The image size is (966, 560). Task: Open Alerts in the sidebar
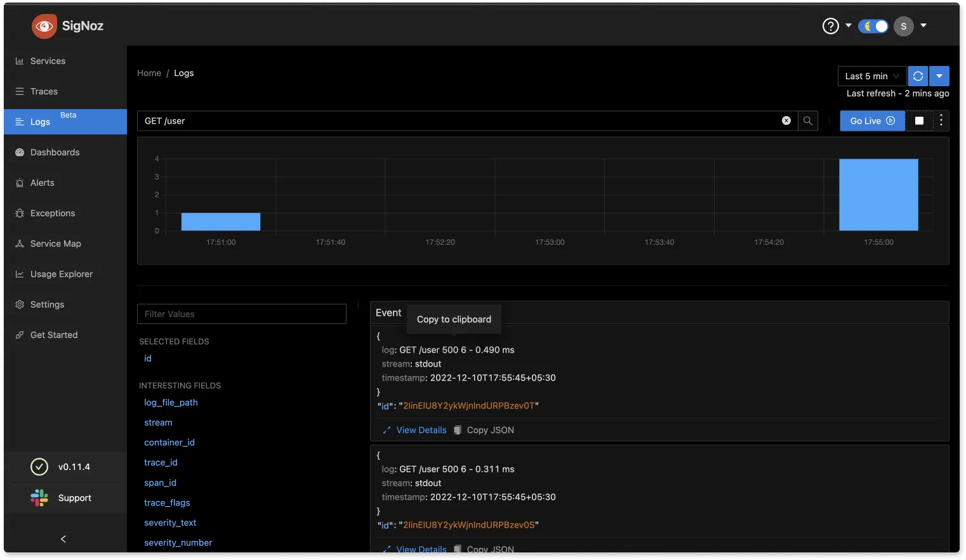point(65,183)
